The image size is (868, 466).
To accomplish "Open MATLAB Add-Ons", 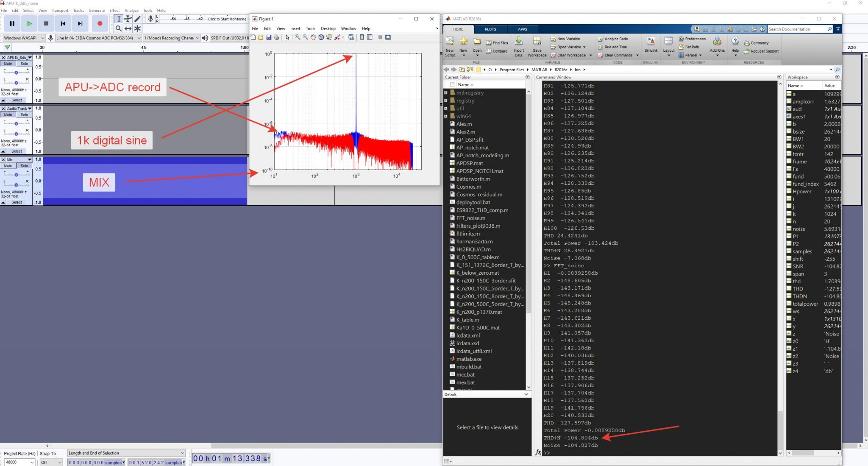I will click(717, 47).
